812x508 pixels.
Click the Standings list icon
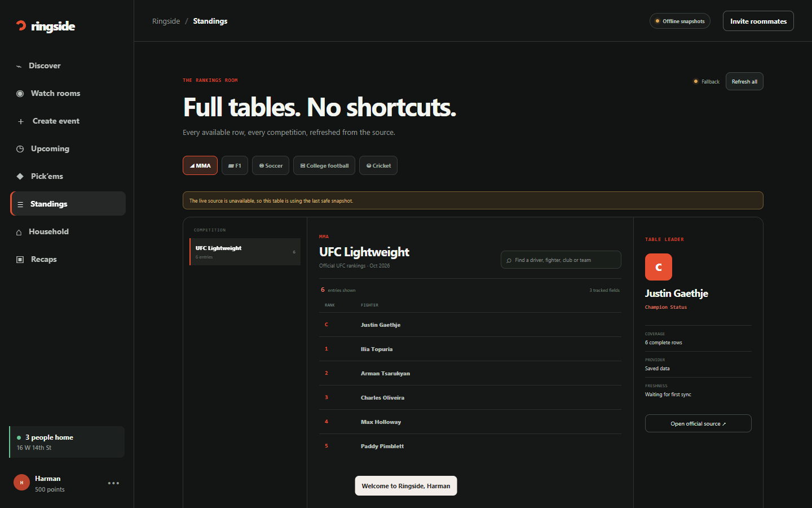(20, 204)
